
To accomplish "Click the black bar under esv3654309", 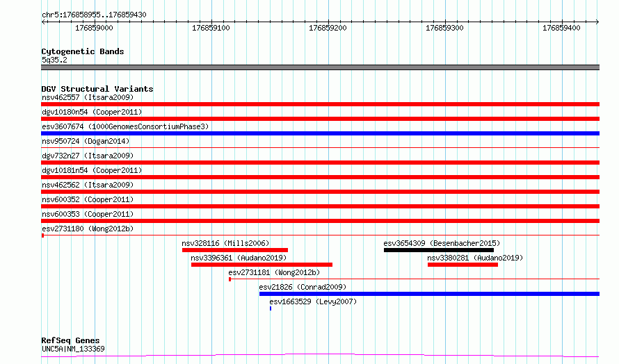I will point(439,250).
